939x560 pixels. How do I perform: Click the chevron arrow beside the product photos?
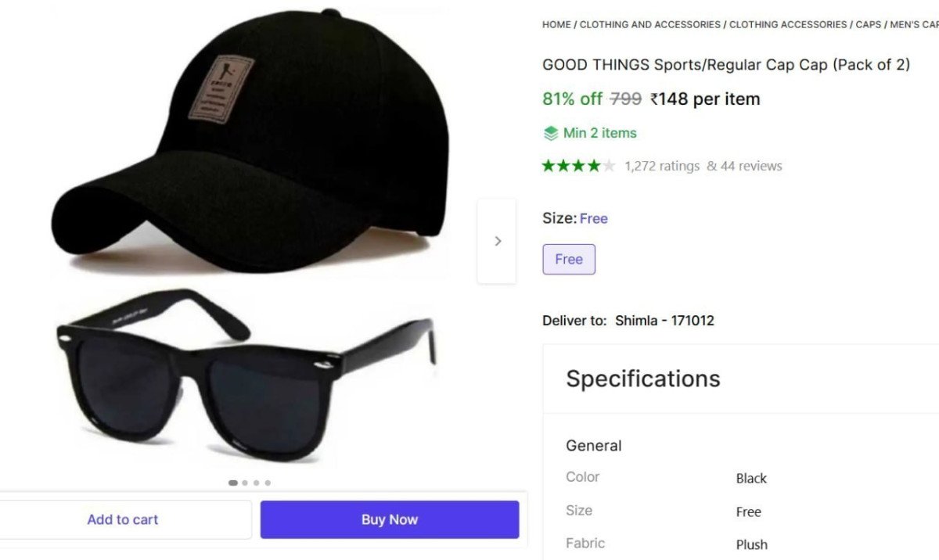(497, 241)
